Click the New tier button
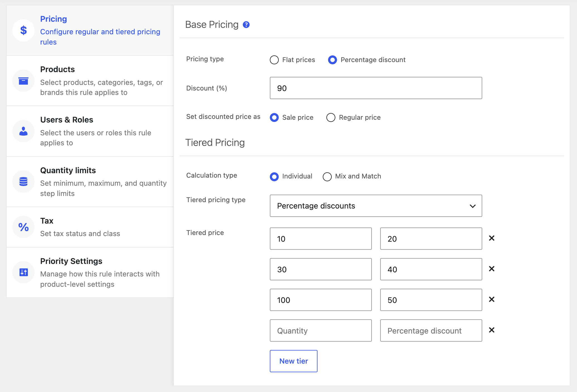Viewport: 577px width, 392px height. [294, 361]
